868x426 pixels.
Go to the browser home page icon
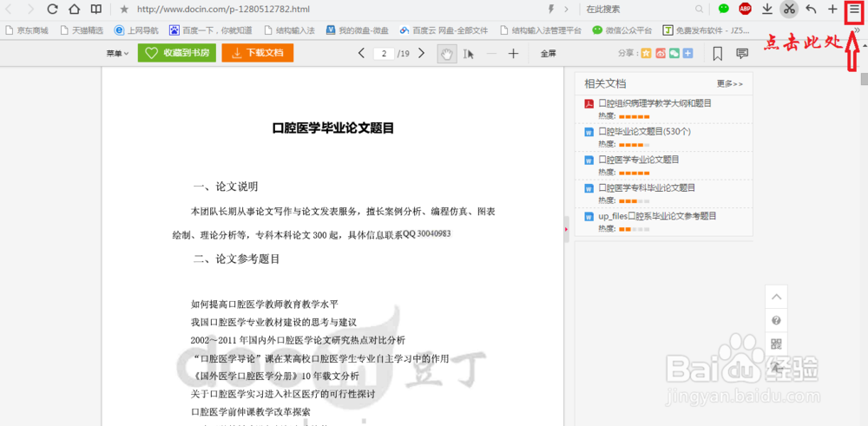74,9
